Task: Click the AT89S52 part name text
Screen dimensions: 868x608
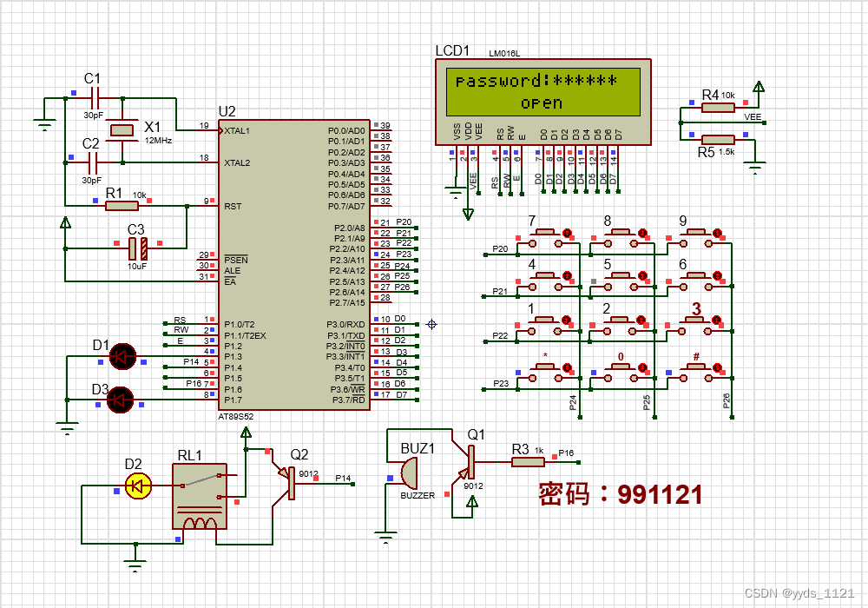Action: [x=236, y=416]
